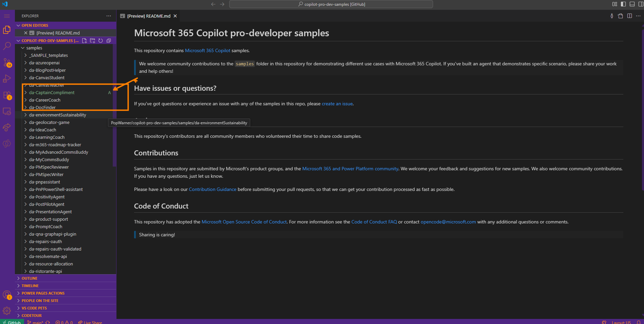Open the Microsoft 365 Copilot link
The height and width of the screenshot is (324, 644).
click(208, 50)
